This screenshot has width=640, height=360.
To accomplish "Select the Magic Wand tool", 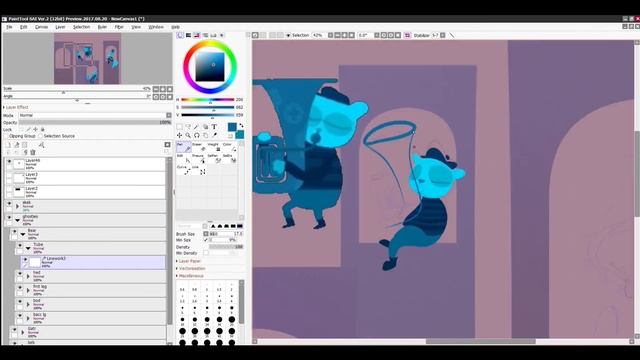I will click(197, 127).
